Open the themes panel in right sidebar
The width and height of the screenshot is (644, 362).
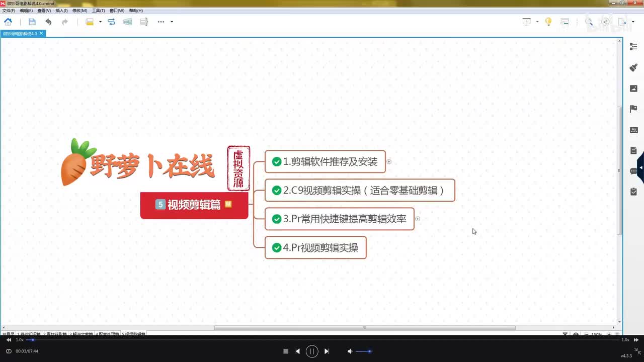click(633, 130)
